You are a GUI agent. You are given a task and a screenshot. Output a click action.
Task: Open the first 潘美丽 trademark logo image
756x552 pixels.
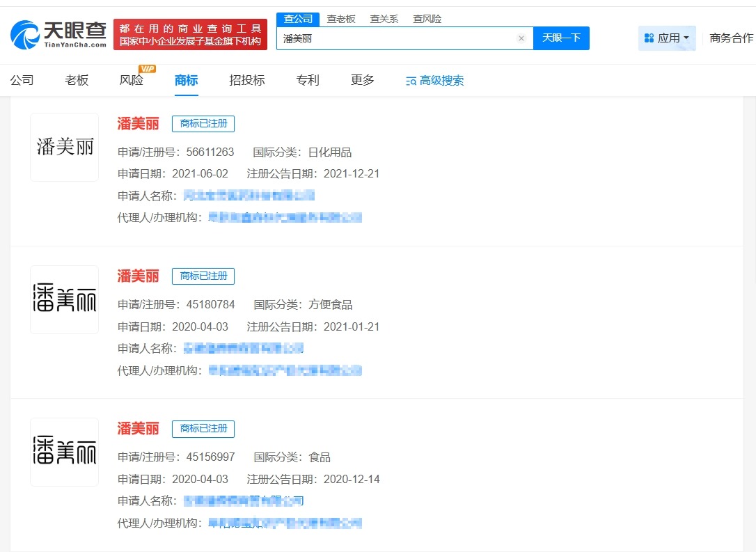click(64, 146)
